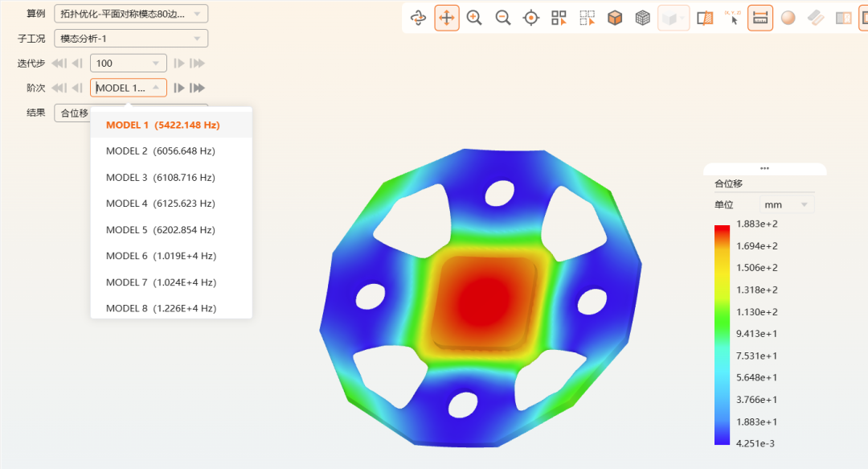The image size is (868, 469).
Task: Go to previous 阶次 mode order
Action: pyautogui.click(x=77, y=88)
